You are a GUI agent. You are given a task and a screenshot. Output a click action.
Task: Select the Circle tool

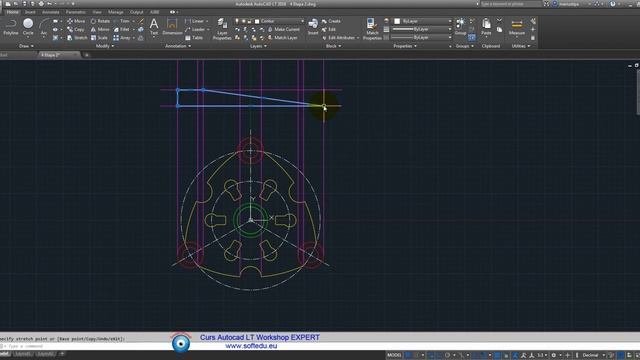coord(28,27)
